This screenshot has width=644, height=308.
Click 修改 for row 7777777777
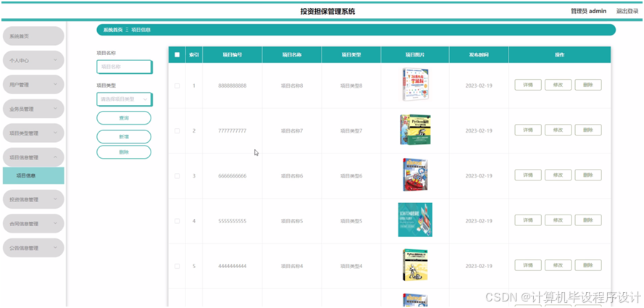[x=558, y=130]
